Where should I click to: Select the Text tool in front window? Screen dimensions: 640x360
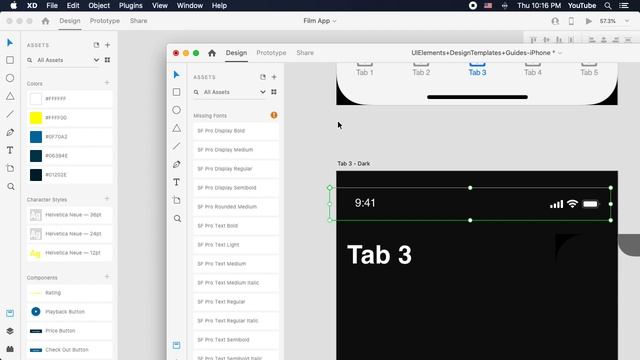click(x=176, y=182)
